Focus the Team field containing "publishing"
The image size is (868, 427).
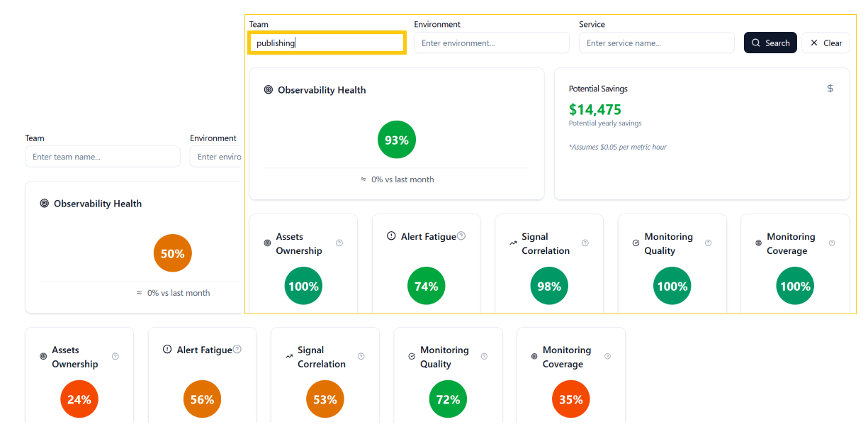[x=327, y=43]
